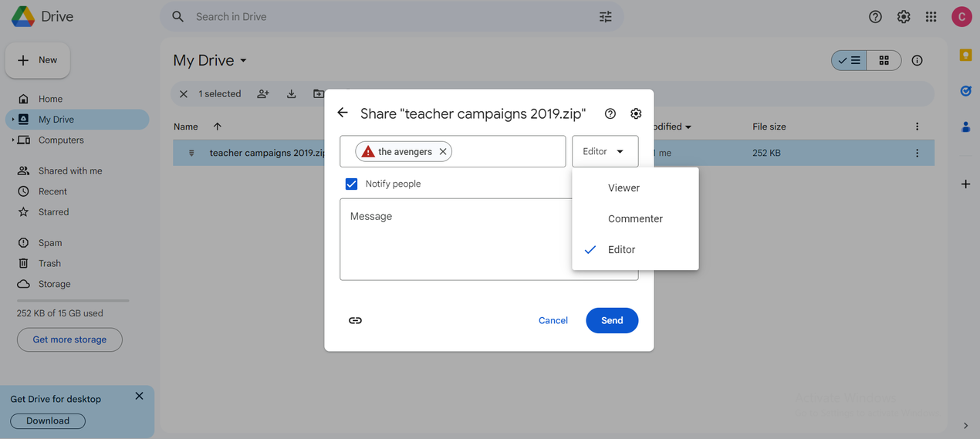Open the account avatar menu

[x=961, y=17]
